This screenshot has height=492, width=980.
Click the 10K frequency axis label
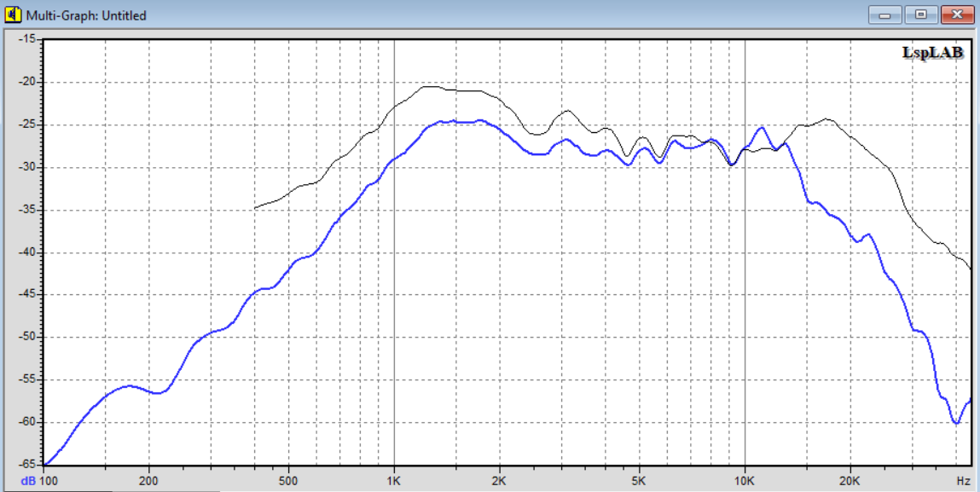coord(745,482)
